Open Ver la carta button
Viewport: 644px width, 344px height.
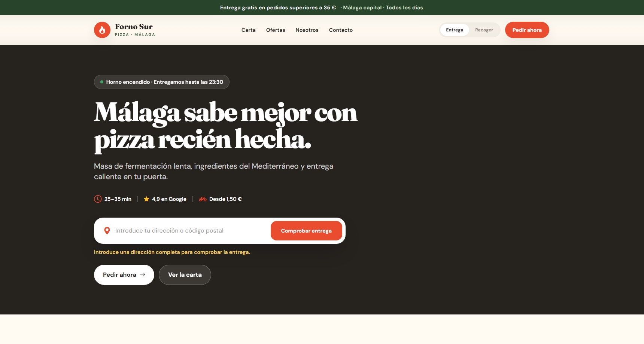tap(185, 275)
